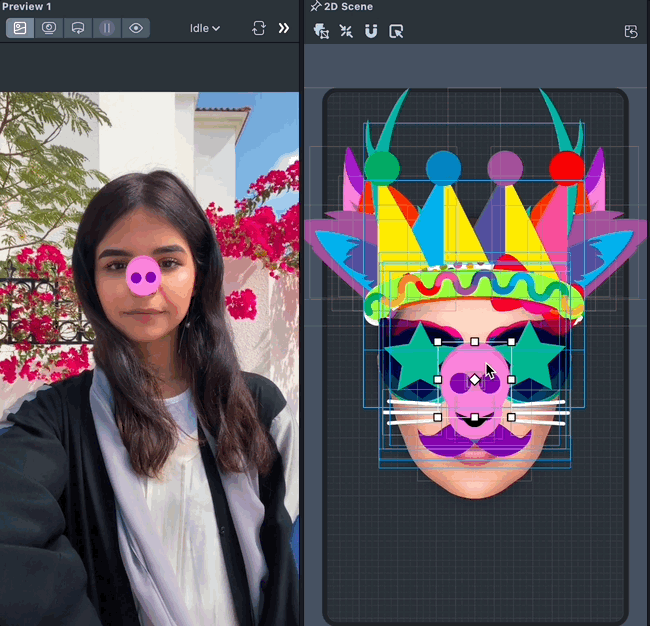This screenshot has width=650, height=626.
Task: Click the top-left handle of selected nose
Action: pos(438,342)
